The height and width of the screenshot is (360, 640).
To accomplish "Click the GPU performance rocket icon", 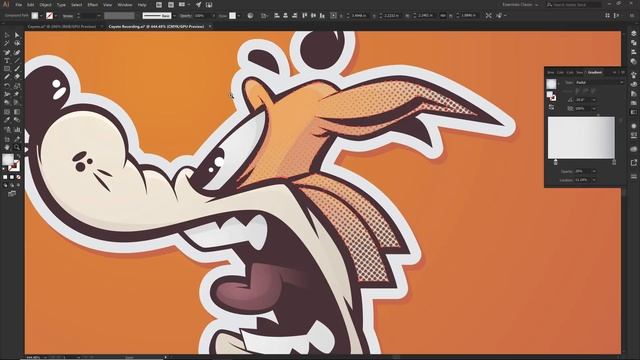I will (x=198, y=5).
